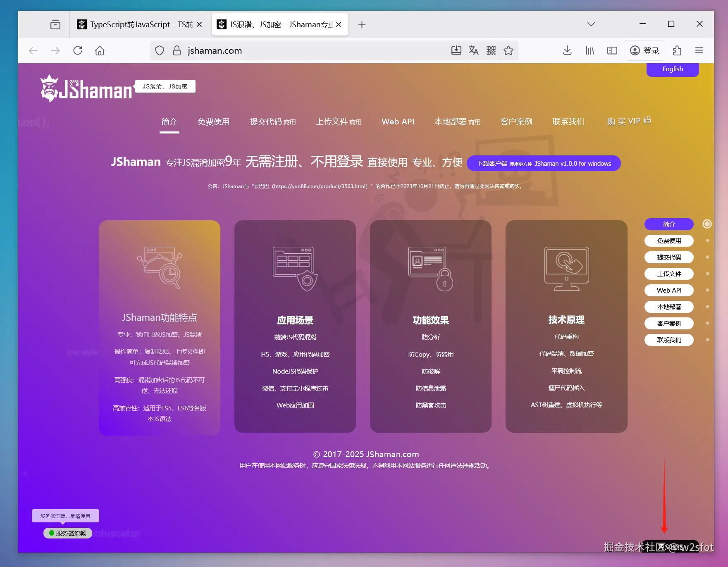
Task: Download the JShaman v1.0.0 Windows client
Action: coord(544,163)
